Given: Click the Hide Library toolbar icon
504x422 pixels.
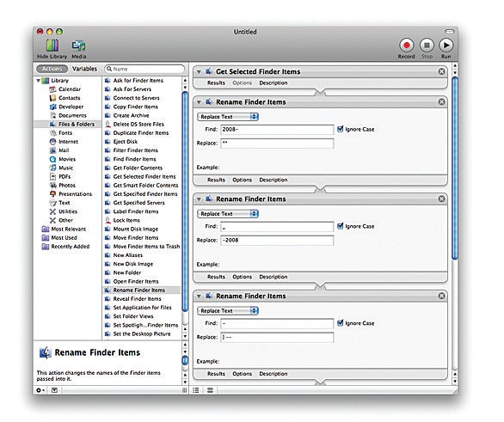Looking at the screenshot, I should tap(52, 46).
